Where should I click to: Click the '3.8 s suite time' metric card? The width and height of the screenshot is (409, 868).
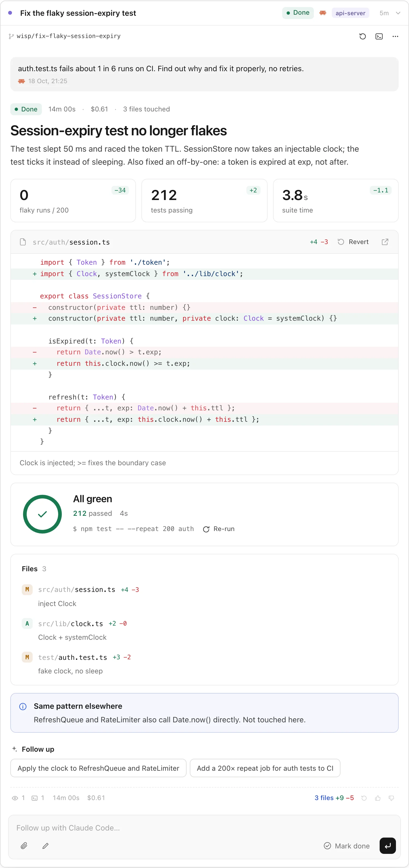point(336,201)
